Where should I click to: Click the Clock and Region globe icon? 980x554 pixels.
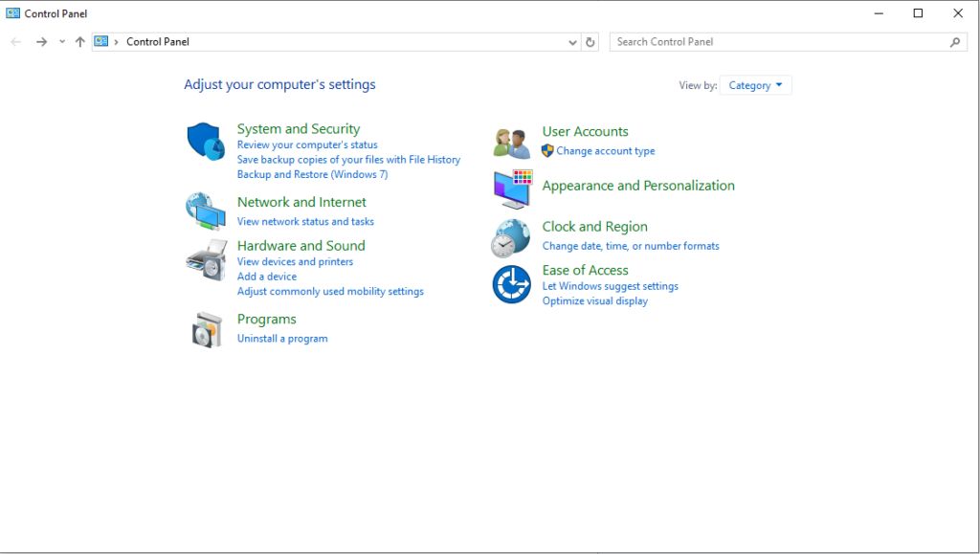[511, 237]
